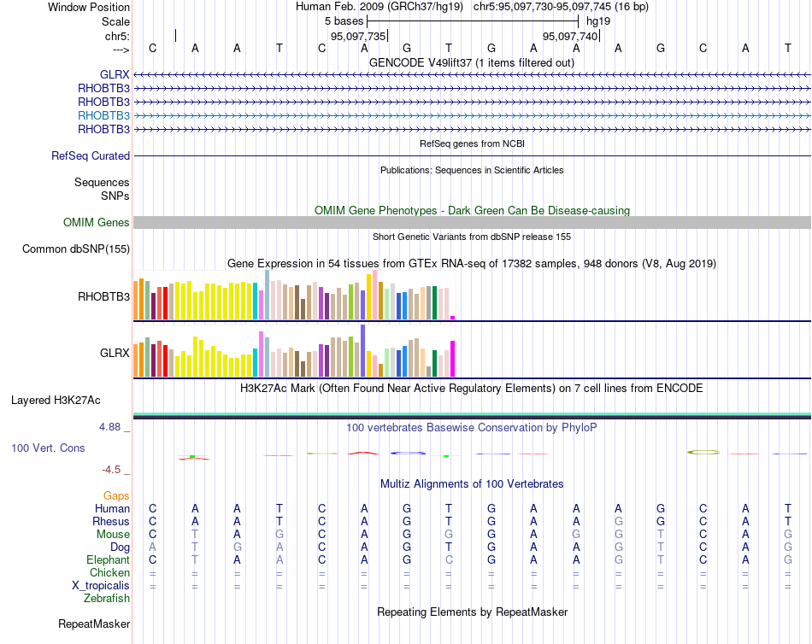Select the Layered H3K27Ac track label
The width and height of the screenshot is (812, 644).
click(56, 401)
